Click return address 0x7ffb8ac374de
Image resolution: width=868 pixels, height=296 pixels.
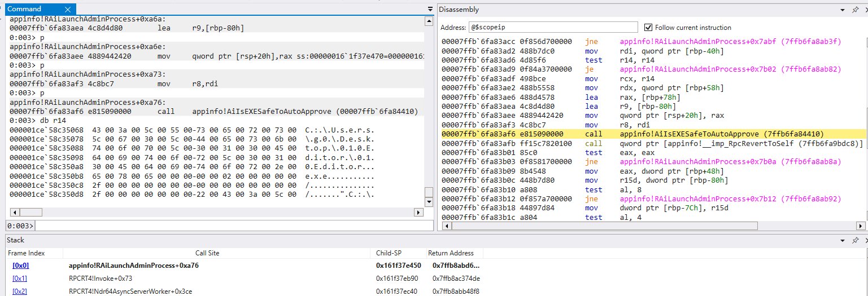(456, 279)
